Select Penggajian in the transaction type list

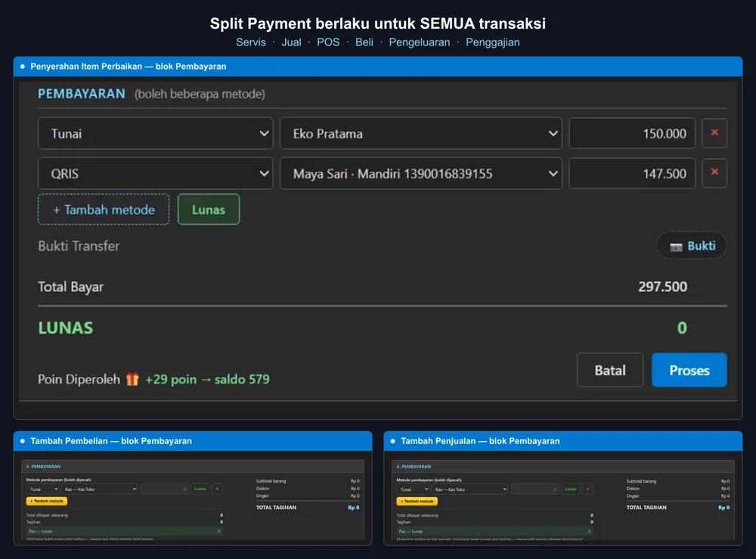[x=493, y=42]
